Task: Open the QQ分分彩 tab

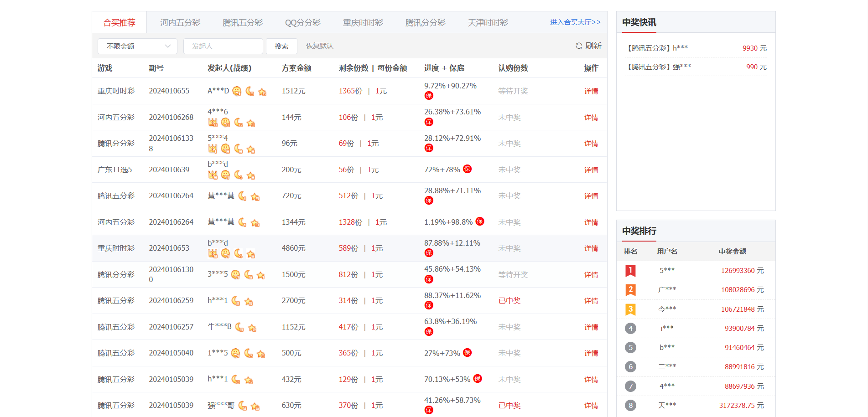Action: 303,22
